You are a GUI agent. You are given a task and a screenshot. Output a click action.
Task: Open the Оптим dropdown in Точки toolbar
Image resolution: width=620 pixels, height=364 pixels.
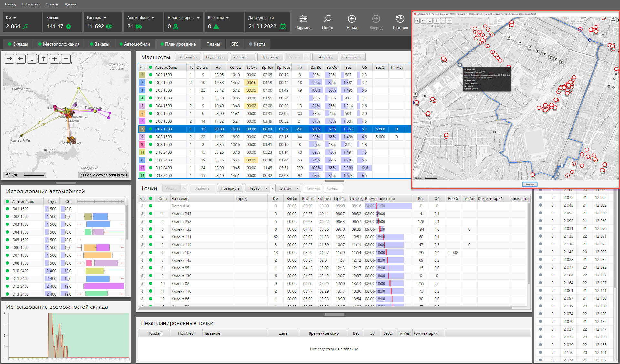tap(297, 188)
